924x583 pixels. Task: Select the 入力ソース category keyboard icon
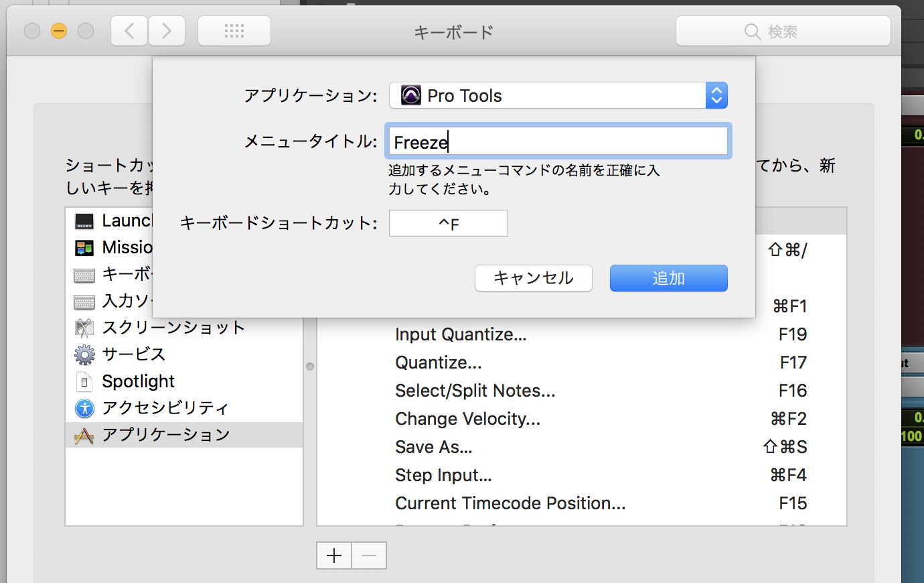tap(84, 302)
